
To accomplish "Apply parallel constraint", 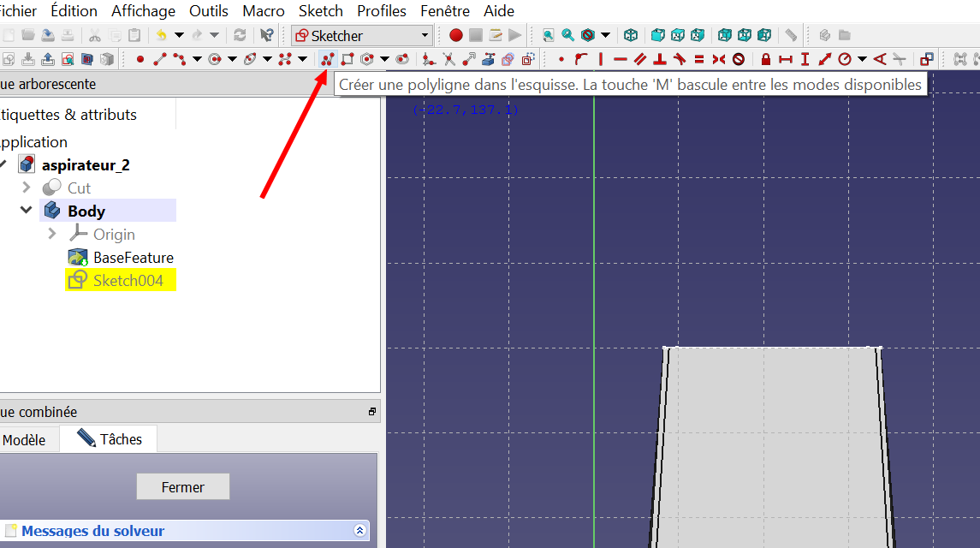I will 640,59.
